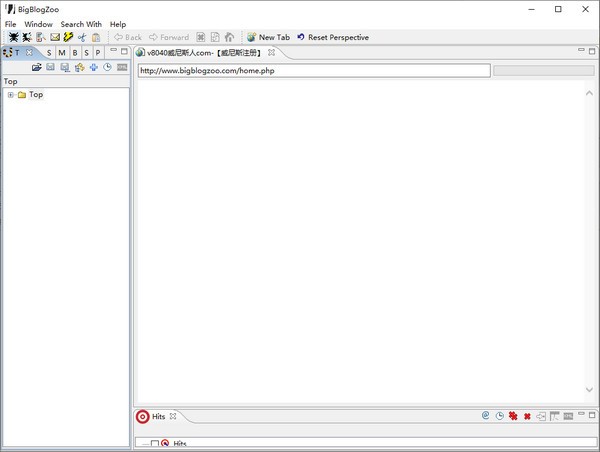The image size is (600, 452).
Task: Open the Search With menu
Action: click(81, 24)
